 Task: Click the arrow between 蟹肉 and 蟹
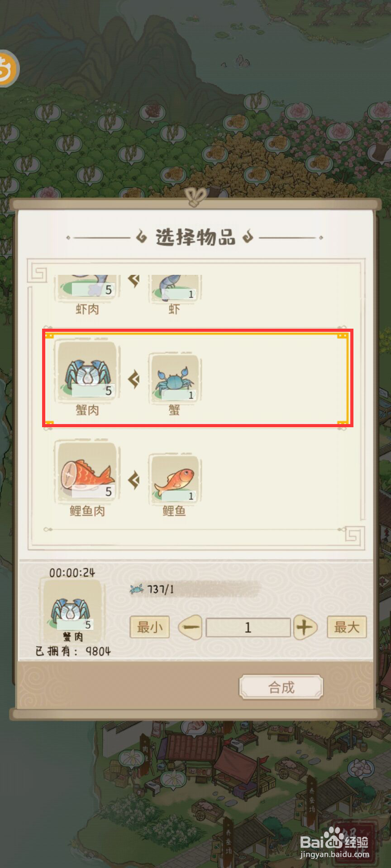pos(134,379)
